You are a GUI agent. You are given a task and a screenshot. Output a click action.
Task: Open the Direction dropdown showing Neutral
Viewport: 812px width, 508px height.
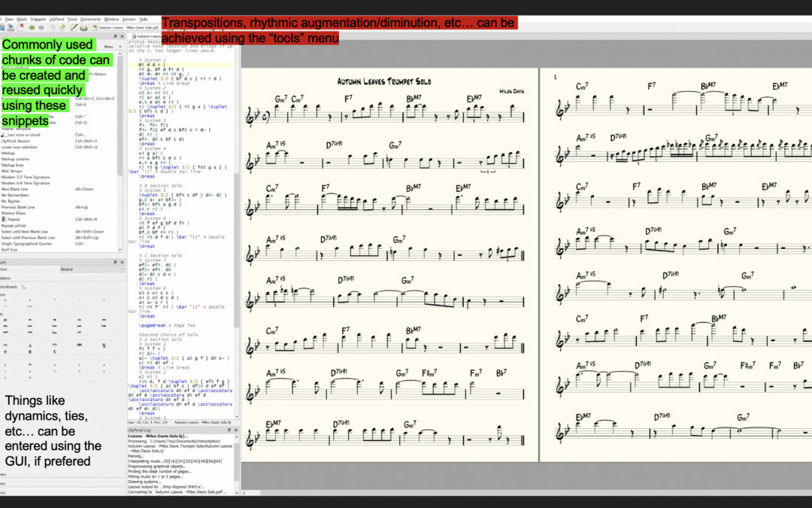point(92,269)
